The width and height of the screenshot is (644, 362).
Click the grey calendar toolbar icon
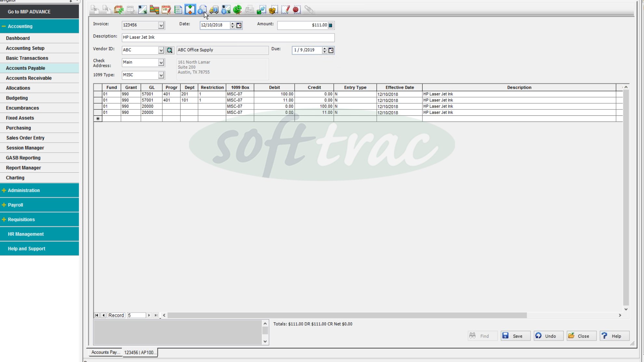(131, 10)
